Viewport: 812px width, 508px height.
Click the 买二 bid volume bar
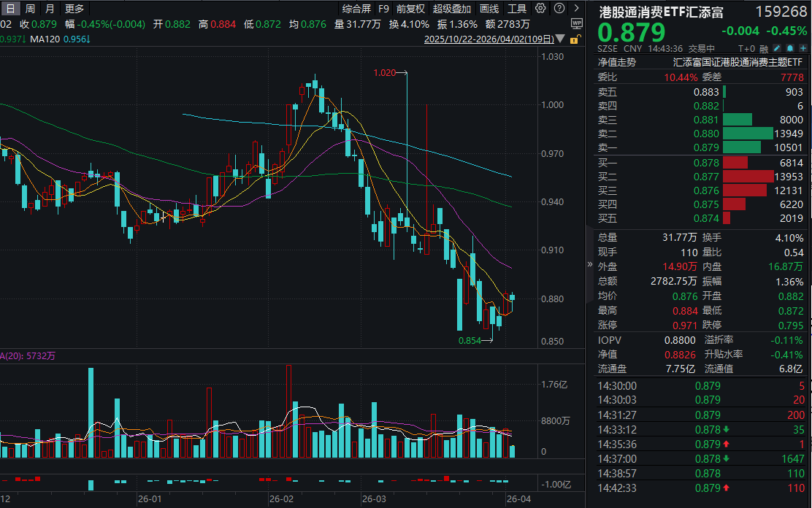click(748, 177)
